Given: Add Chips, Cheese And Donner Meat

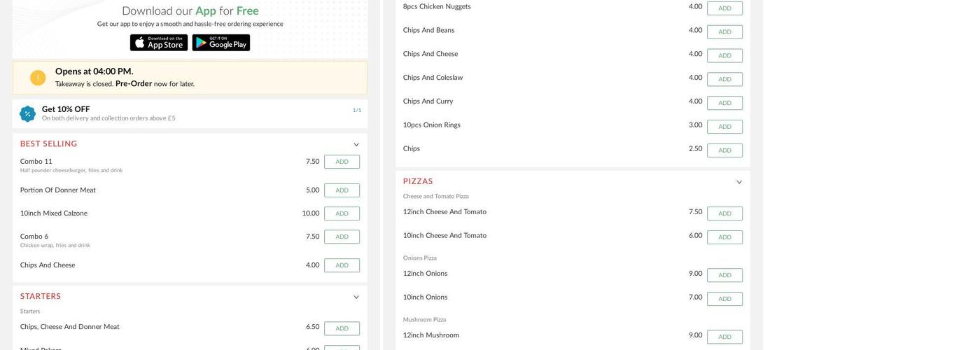Looking at the screenshot, I should click(x=342, y=328).
